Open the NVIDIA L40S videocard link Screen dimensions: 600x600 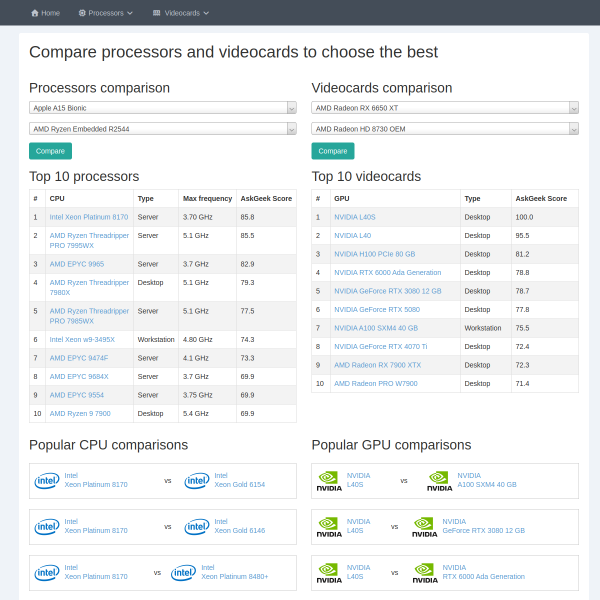pyautogui.click(x=355, y=217)
